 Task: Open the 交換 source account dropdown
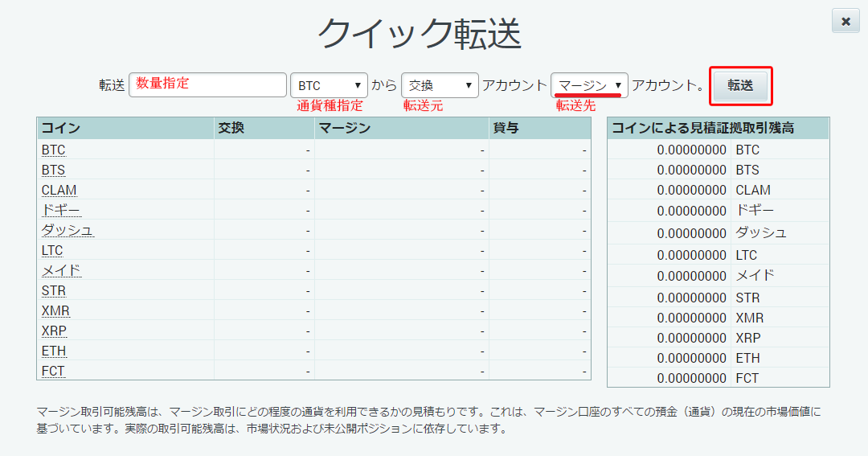[x=440, y=85]
